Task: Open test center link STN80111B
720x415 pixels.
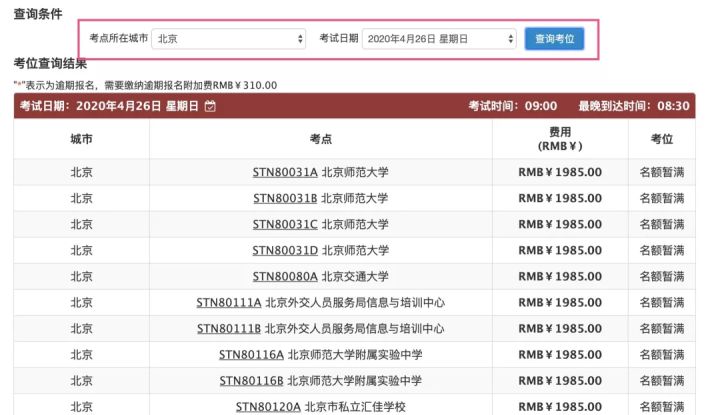Action: tap(229, 329)
